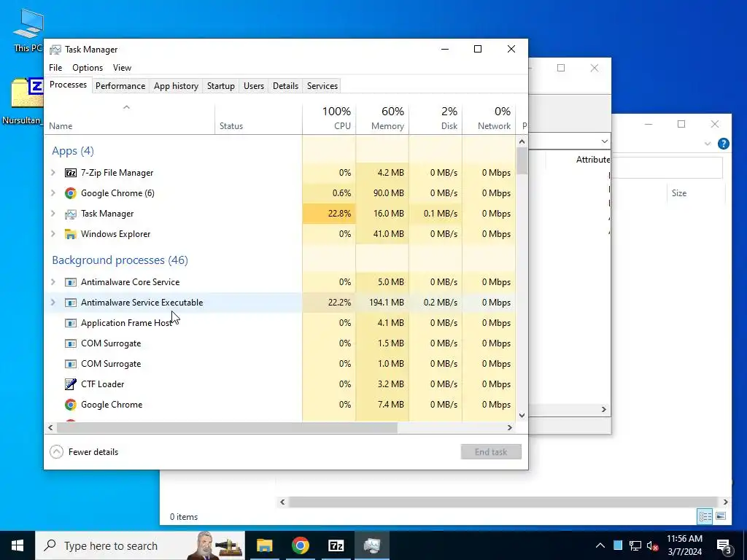Show hidden system tray icons
This screenshot has height=560, width=747.
(600, 545)
